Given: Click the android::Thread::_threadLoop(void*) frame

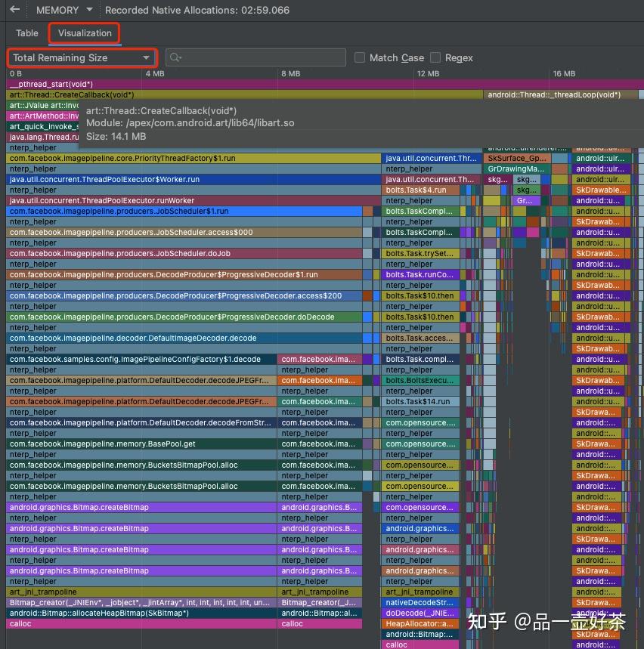Looking at the screenshot, I should pyautogui.click(x=560, y=94).
